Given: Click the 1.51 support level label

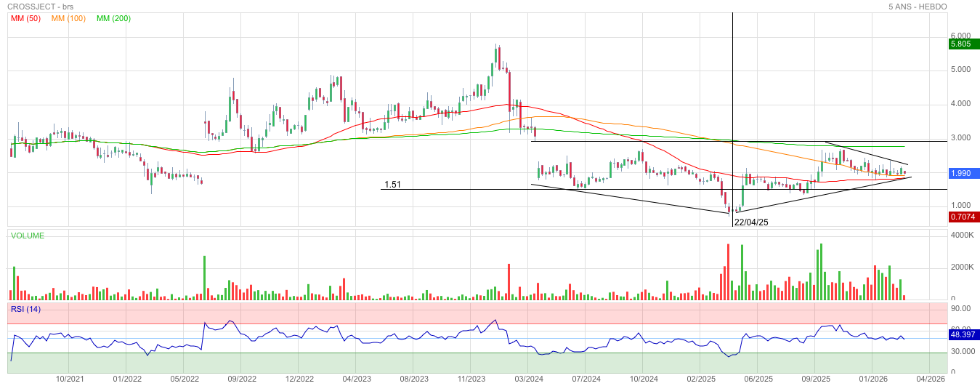Looking at the screenshot, I should pos(392,185).
